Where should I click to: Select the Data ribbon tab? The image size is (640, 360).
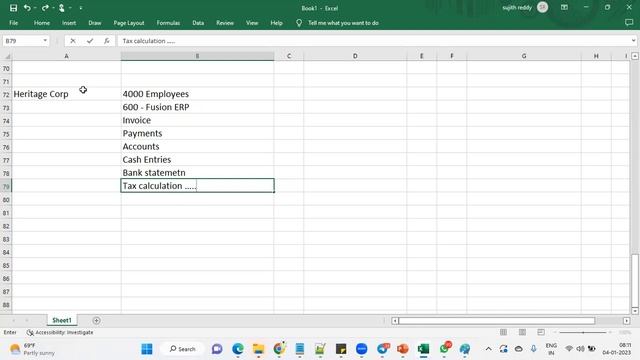[x=198, y=23]
